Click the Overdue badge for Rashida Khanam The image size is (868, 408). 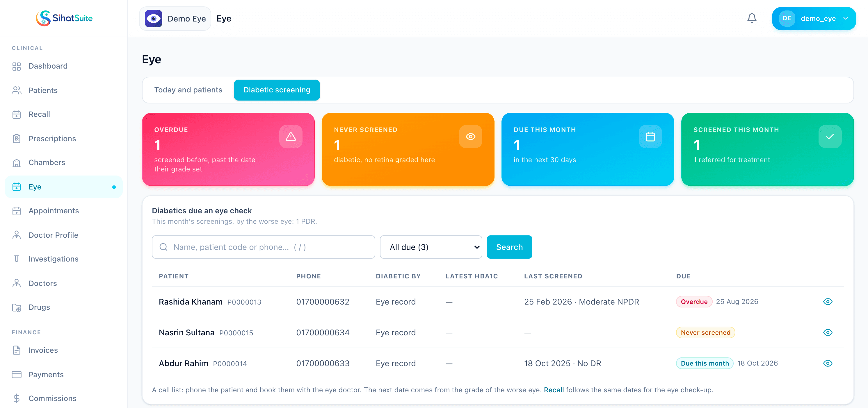pos(694,302)
